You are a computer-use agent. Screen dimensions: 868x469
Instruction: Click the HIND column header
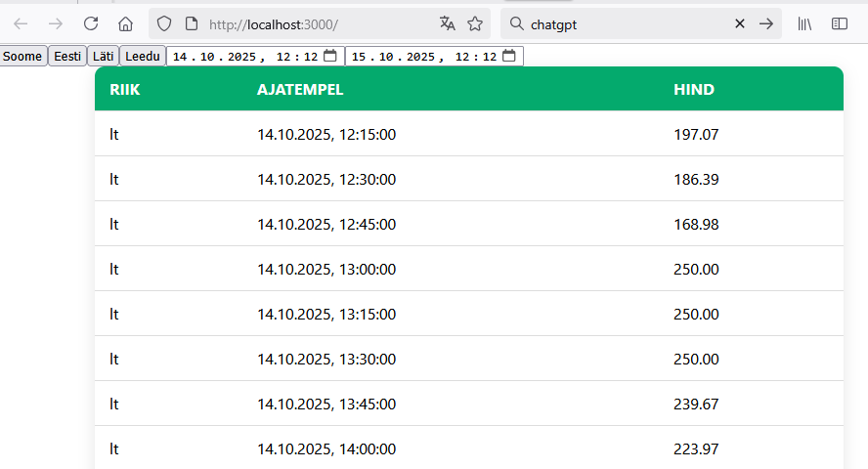693,90
